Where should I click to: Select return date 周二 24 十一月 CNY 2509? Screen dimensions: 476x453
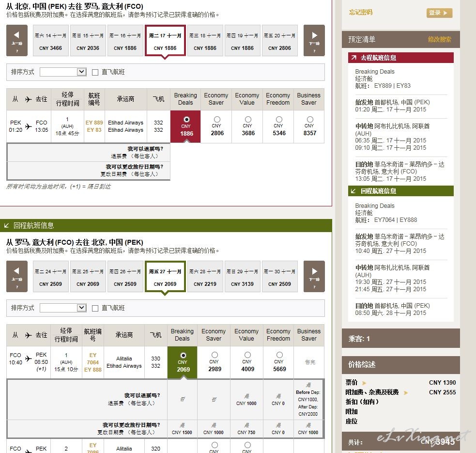pyautogui.click(x=51, y=277)
